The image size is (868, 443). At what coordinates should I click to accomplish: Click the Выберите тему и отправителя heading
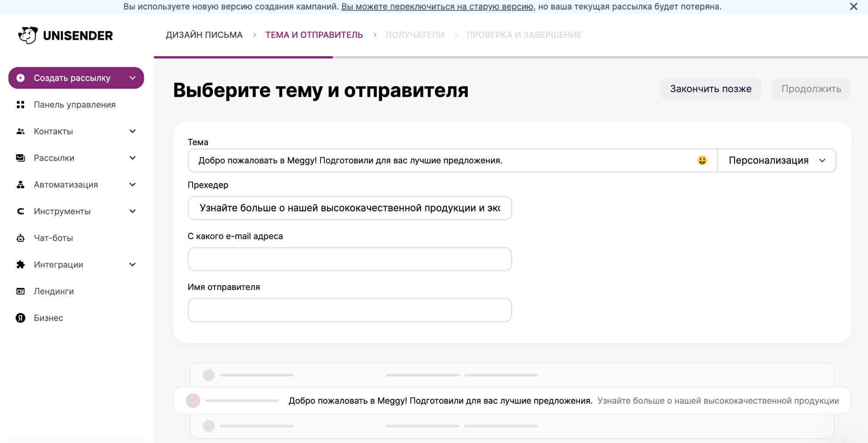(321, 90)
